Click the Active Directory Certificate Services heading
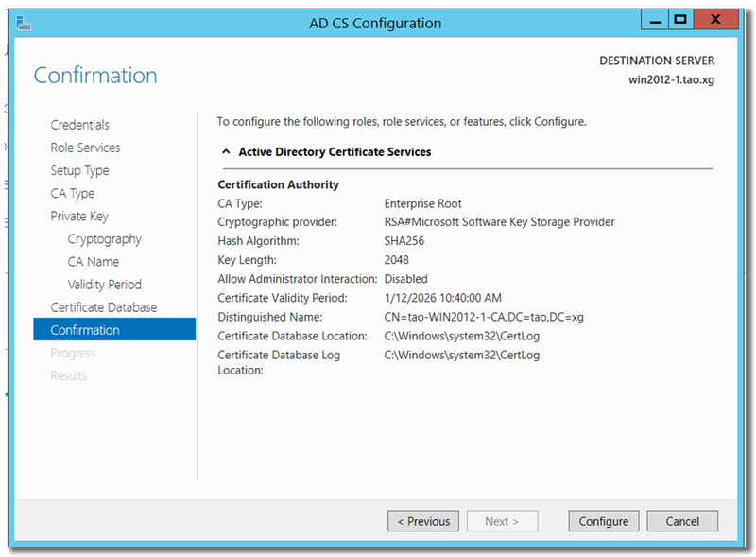Image resolution: width=756 pixels, height=557 pixels. pyautogui.click(x=335, y=151)
